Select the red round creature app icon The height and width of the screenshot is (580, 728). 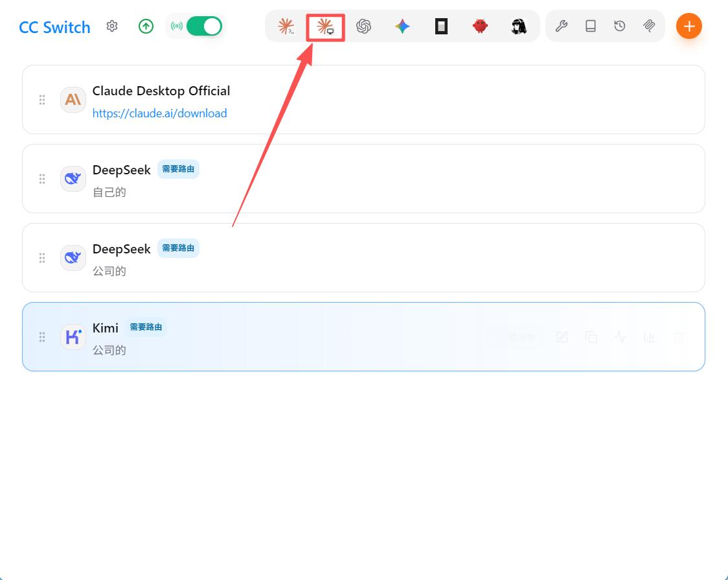click(x=480, y=27)
